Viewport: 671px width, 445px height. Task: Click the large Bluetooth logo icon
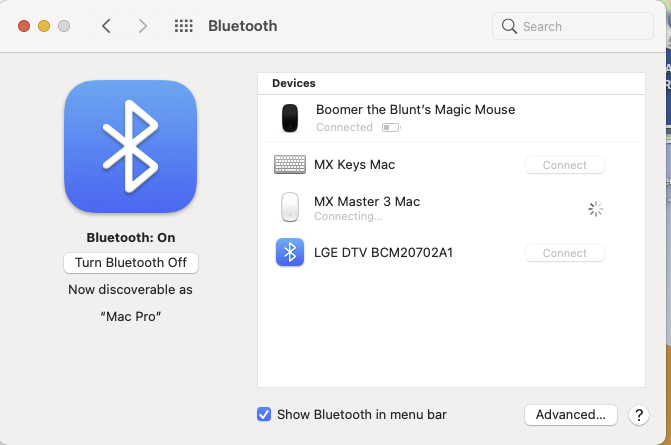[x=130, y=146]
